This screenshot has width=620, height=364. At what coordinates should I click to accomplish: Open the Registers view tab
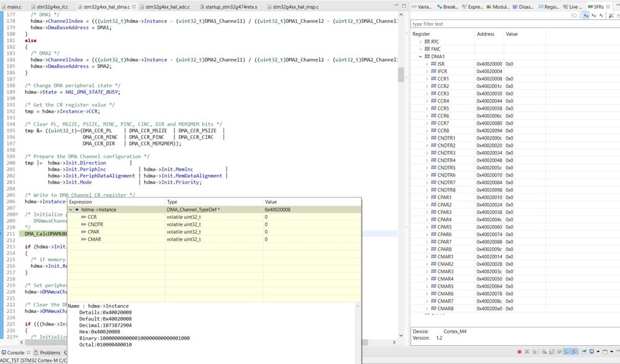tap(548, 7)
